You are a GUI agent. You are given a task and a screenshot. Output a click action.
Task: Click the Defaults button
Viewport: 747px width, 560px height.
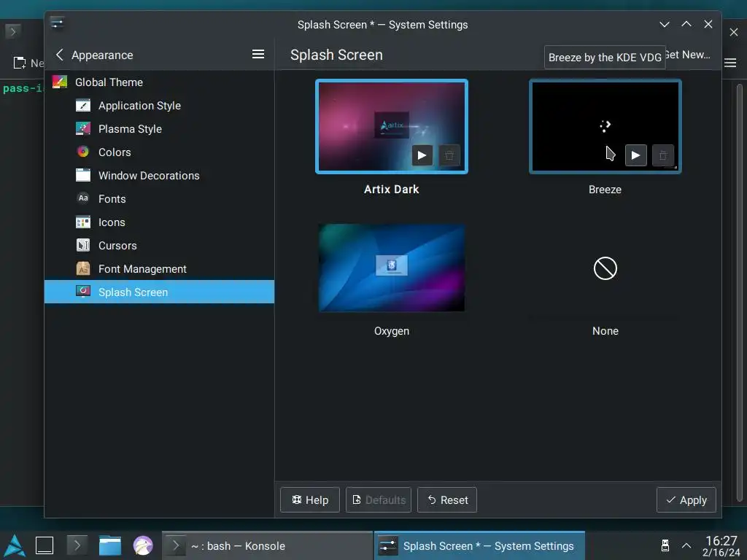pos(379,500)
